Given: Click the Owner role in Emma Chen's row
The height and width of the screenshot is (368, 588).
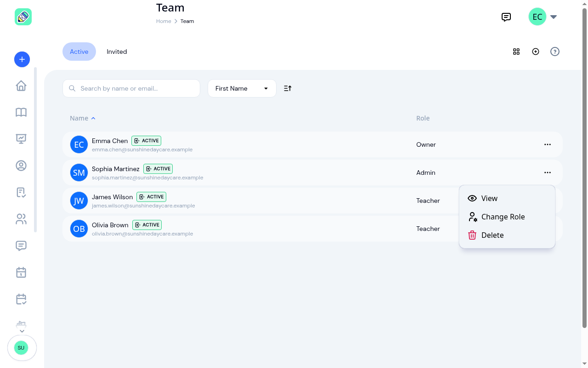Looking at the screenshot, I should click(x=426, y=144).
